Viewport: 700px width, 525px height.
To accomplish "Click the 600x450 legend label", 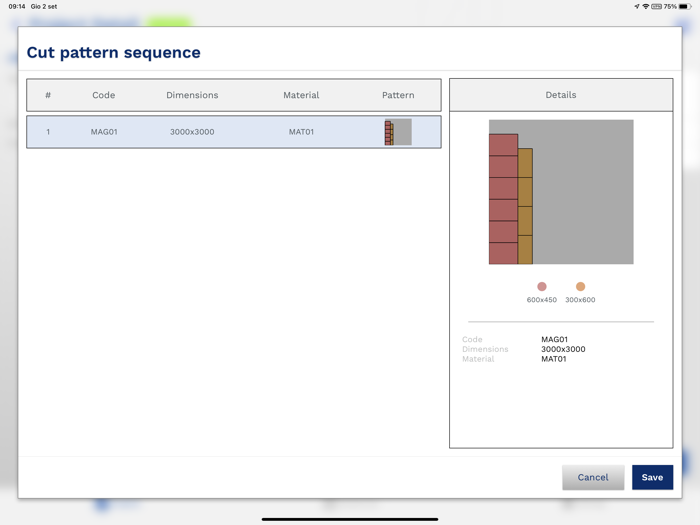I will coord(542,300).
